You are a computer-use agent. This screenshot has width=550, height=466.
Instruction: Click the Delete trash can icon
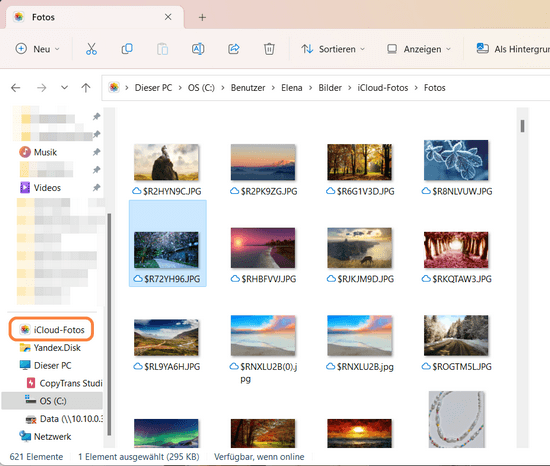269,49
